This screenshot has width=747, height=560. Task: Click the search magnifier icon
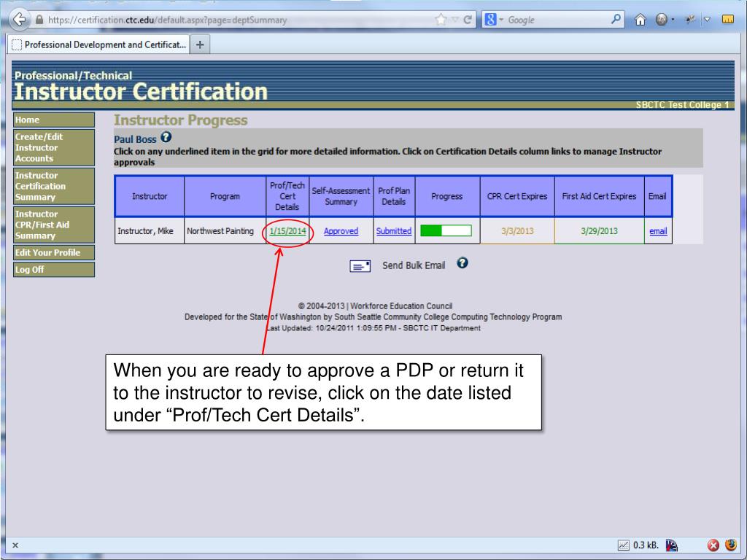pos(616,20)
